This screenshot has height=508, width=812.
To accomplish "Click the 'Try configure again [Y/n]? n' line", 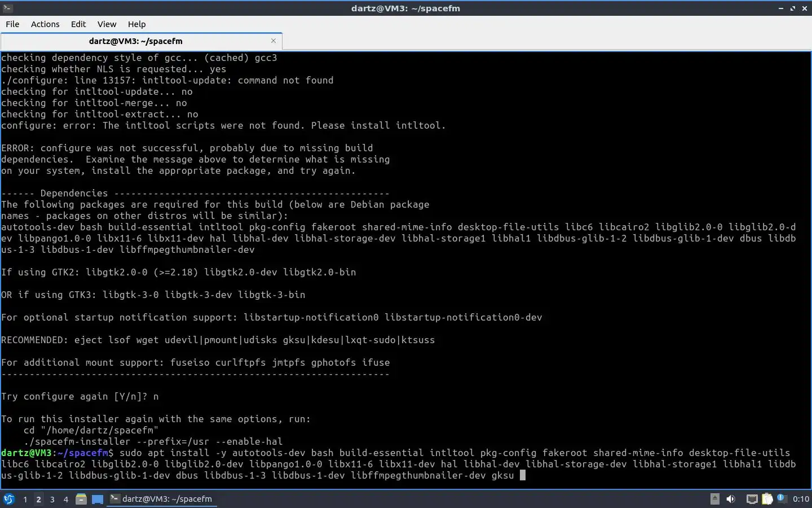I will coord(80,396).
